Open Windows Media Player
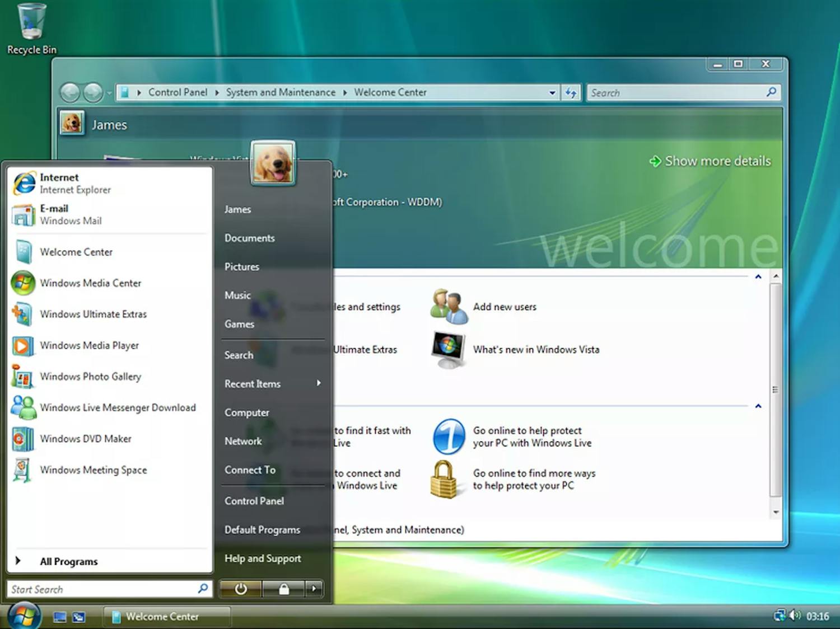The image size is (840, 629). coord(90,345)
